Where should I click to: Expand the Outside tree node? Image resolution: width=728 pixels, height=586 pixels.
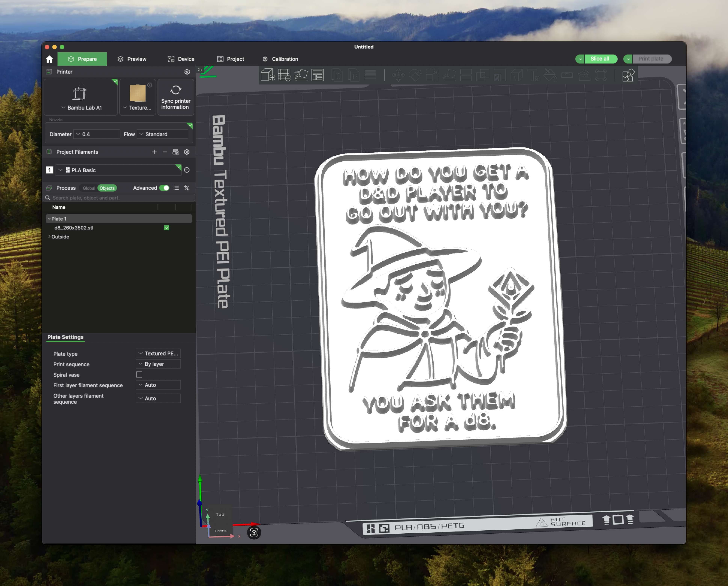49,237
